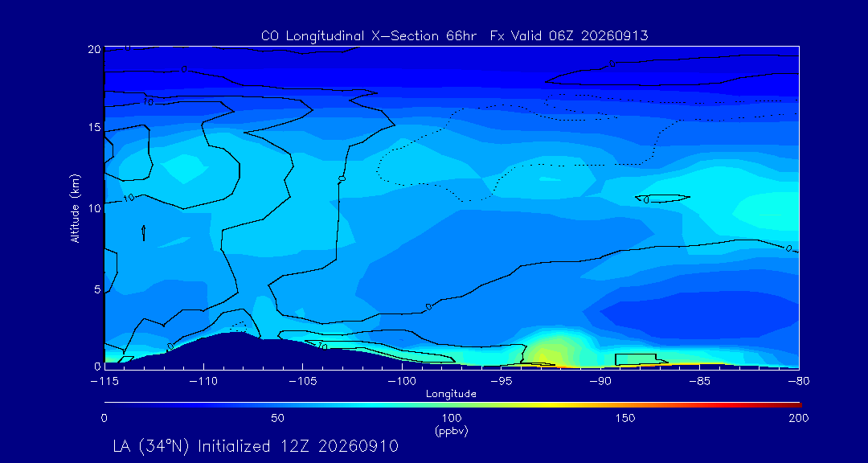This screenshot has height=463, width=868.
Task: Click the 'LA (34°N) Initialized 12Z 20260910' caption
Action: click(256, 446)
